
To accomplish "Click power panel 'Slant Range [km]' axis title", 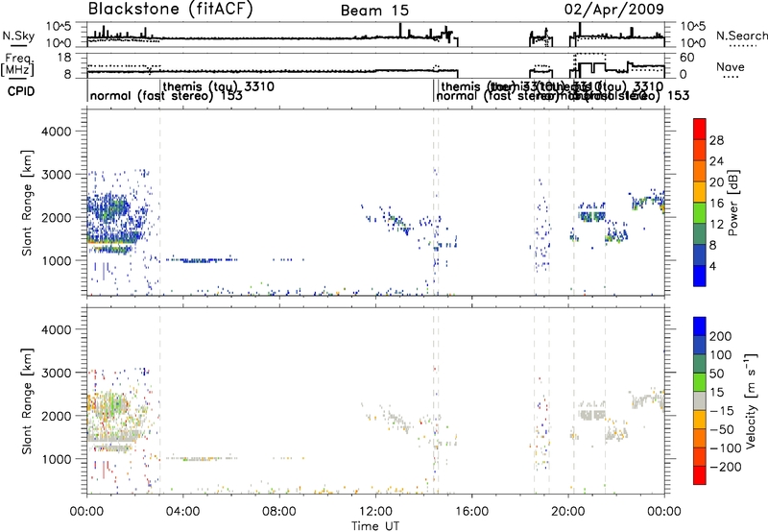I will [27, 203].
